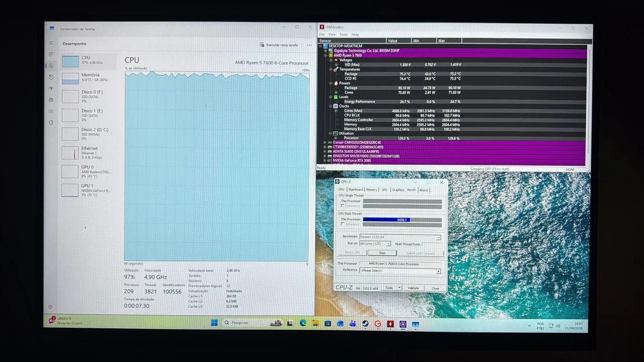Image resolution: width=644 pixels, height=362 pixels.
Task: Open Services page icon in Task Manager
Action: point(51,123)
